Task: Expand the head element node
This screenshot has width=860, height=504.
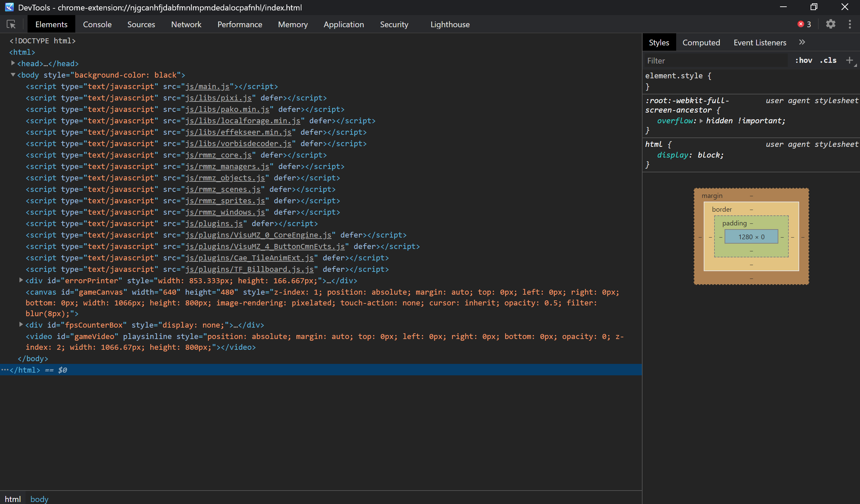Action: [x=13, y=63]
